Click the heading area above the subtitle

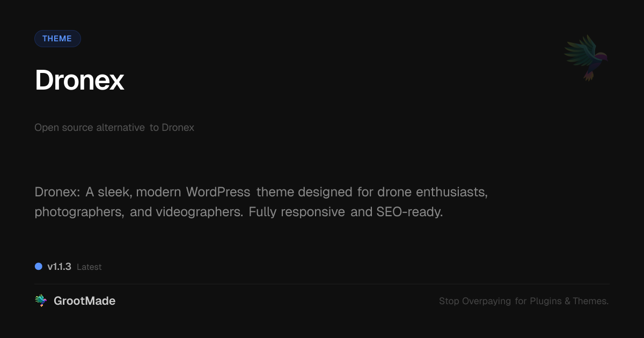pos(79,80)
